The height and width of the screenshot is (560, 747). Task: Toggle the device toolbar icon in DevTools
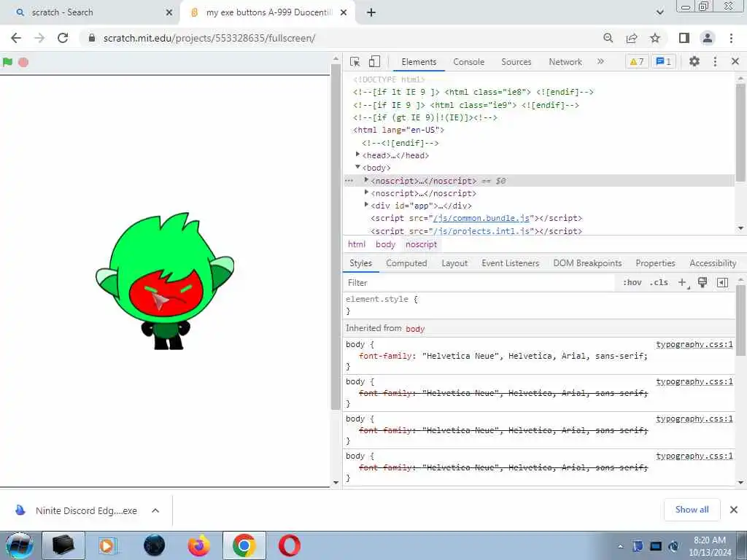(374, 62)
